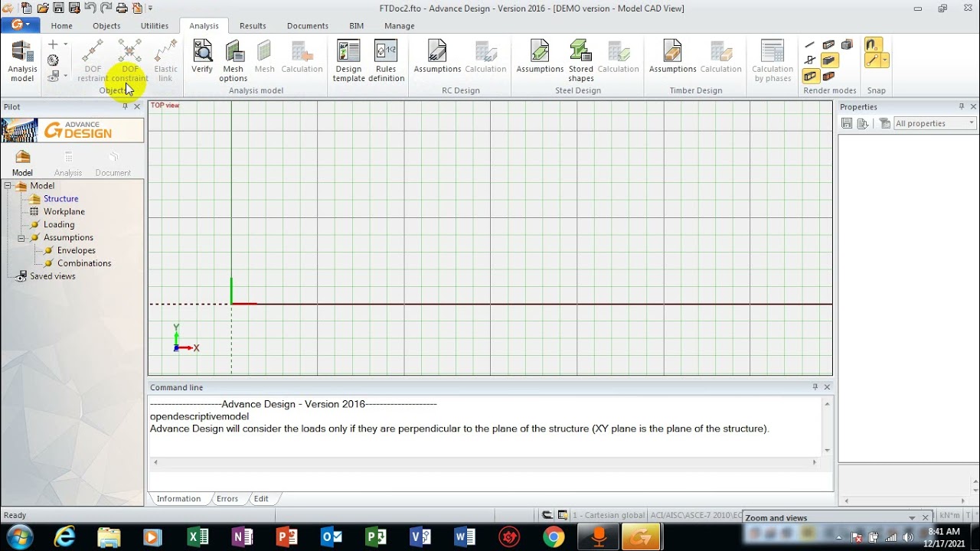Toggle the brown textured render mode

(x=828, y=76)
